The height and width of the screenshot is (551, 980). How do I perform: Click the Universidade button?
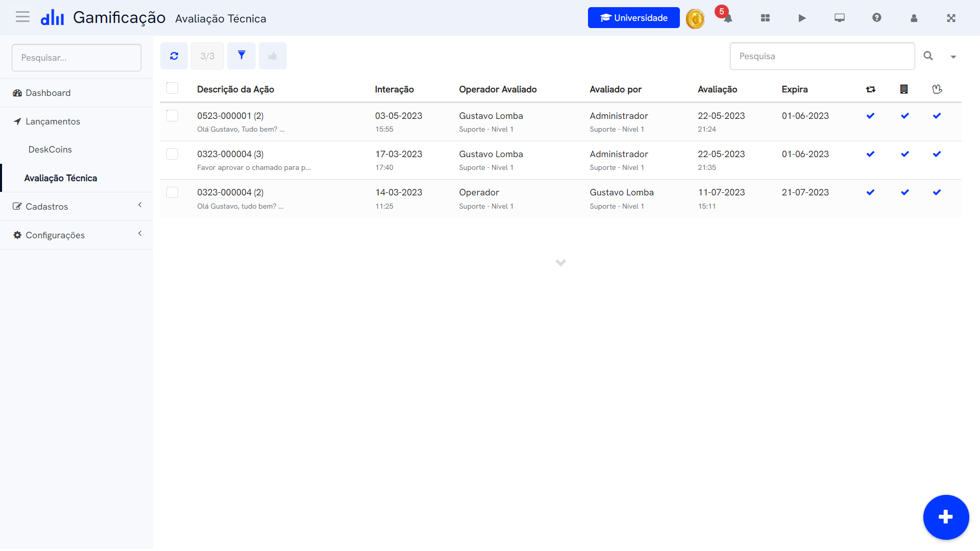pos(633,18)
